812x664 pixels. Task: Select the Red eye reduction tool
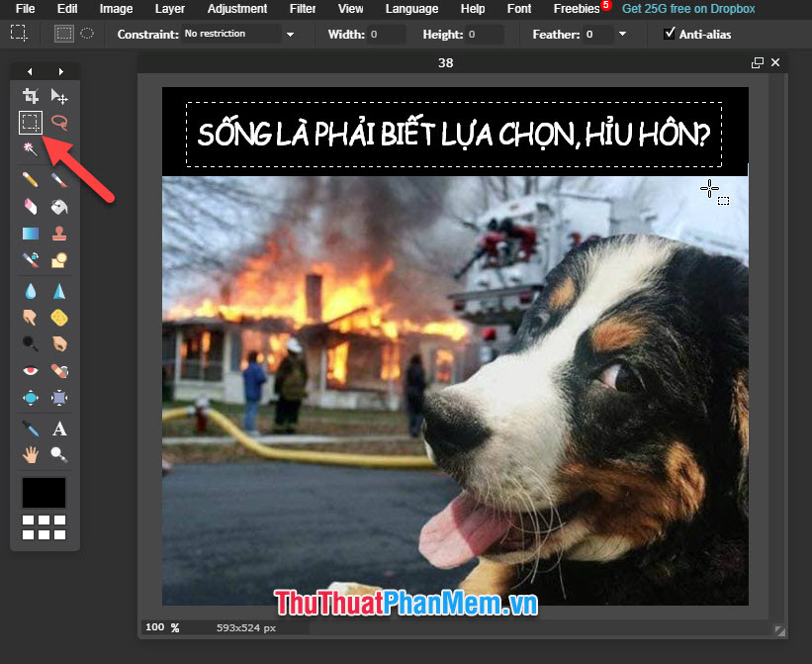point(31,371)
